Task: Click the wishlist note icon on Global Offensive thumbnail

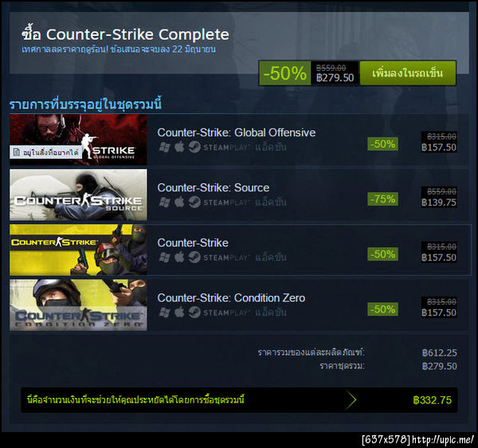Action: (x=17, y=152)
